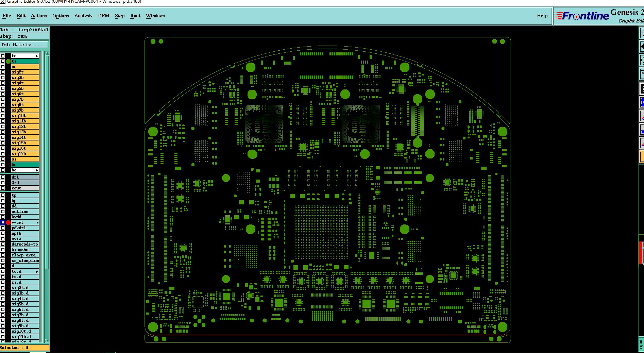644x353 pixels.
Task: Click the arrow marker on the 'to.d' layer row
Action: [37, 271]
